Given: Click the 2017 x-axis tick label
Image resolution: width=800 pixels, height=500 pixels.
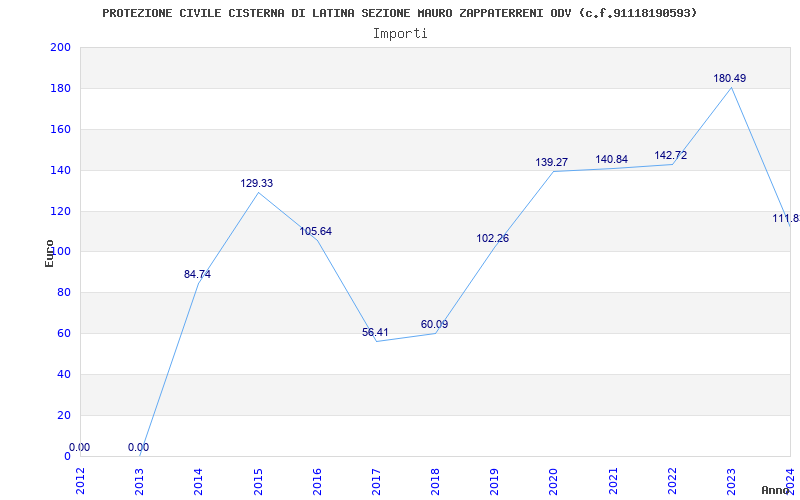Looking at the screenshot, I should coord(376,479).
